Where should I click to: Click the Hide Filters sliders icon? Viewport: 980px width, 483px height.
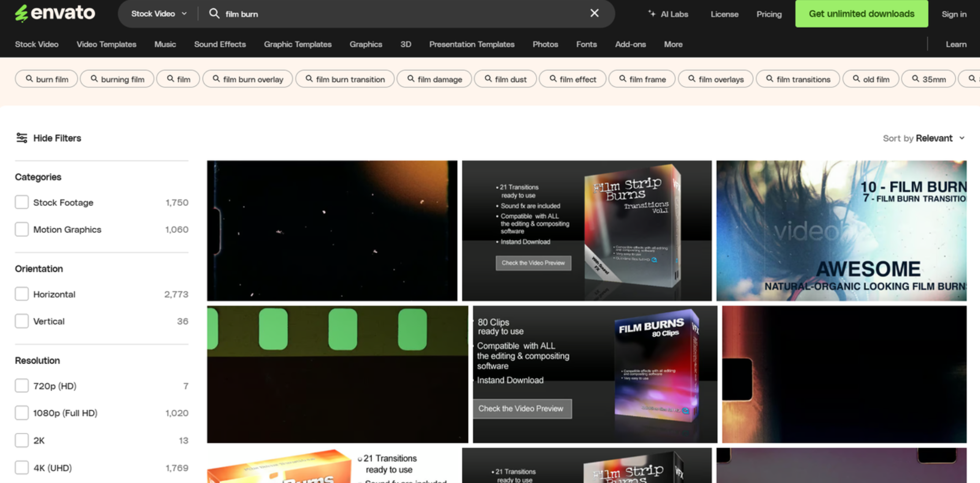coord(22,138)
